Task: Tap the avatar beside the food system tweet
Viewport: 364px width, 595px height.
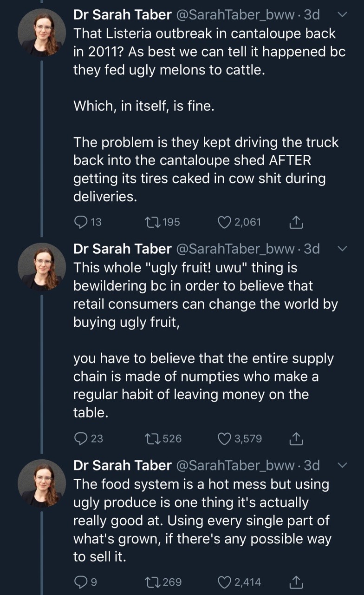Action: tap(42, 483)
